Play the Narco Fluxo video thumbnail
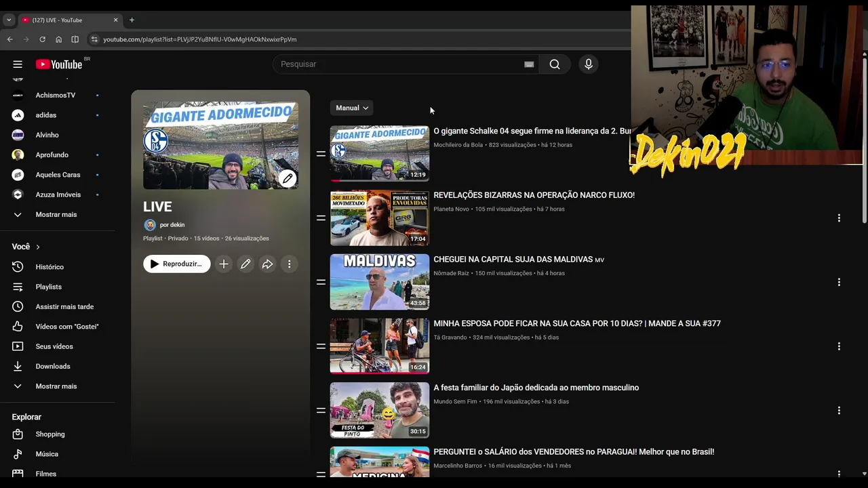Image resolution: width=868 pixels, height=488 pixels. click(380, 218)
